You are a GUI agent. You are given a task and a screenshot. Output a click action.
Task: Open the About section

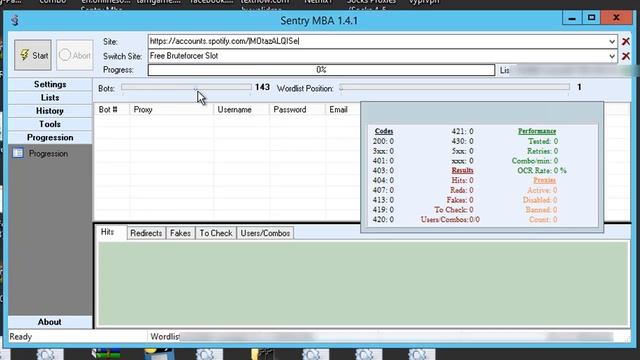(x=50, y=322)
